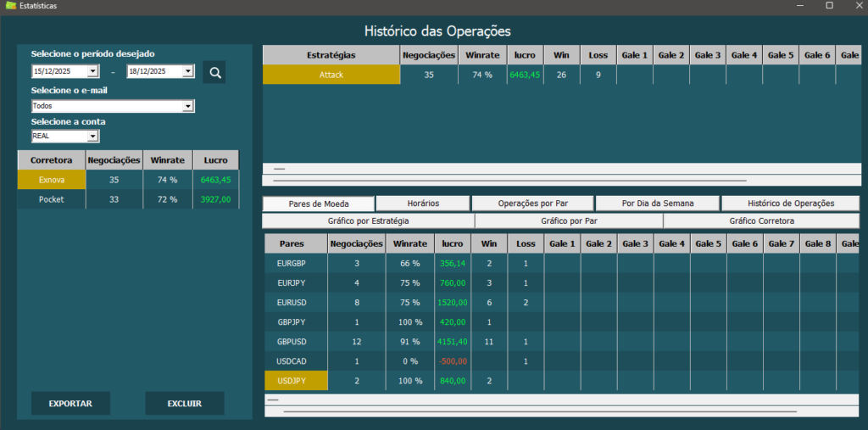Select the Exnova broker row

point(52,180)
